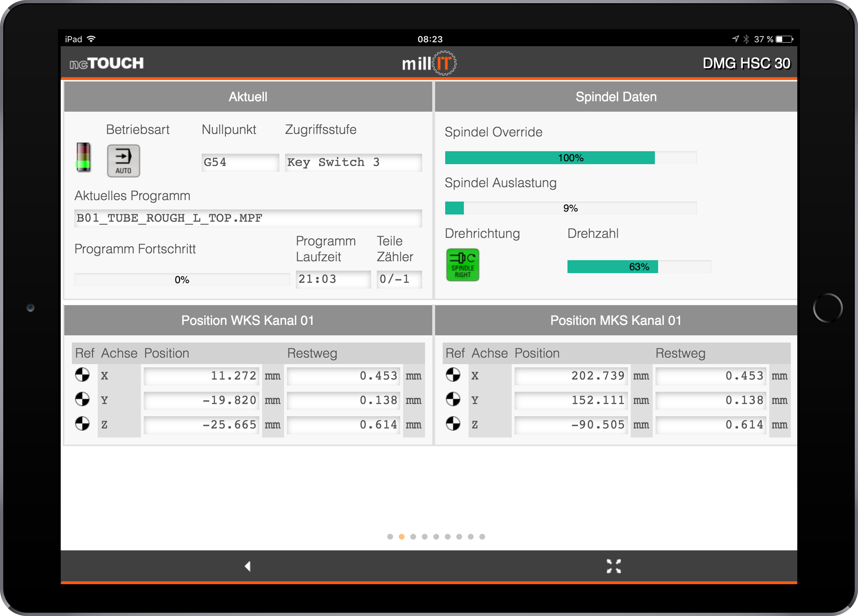
Task: Tap the Drehzahl 63% bar
Action: coord(639,266)
